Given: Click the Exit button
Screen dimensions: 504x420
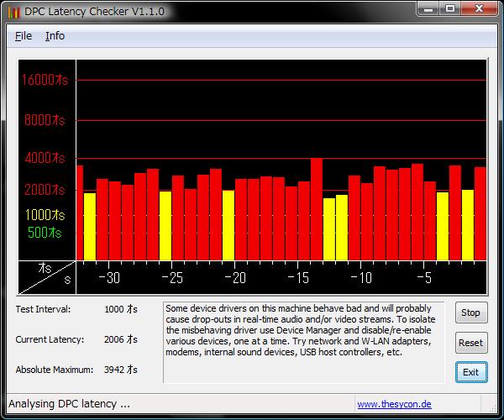Looking at the screenshot, I should point(471,372).
